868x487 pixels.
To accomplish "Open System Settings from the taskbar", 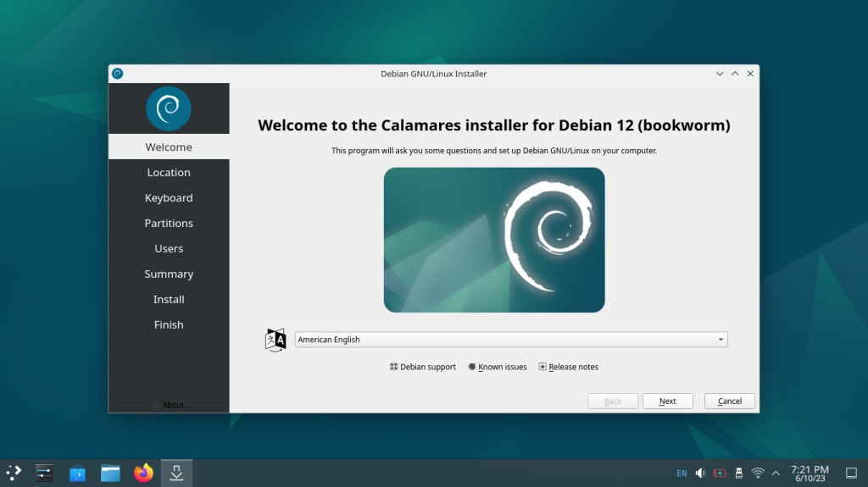I will point(44,473).
